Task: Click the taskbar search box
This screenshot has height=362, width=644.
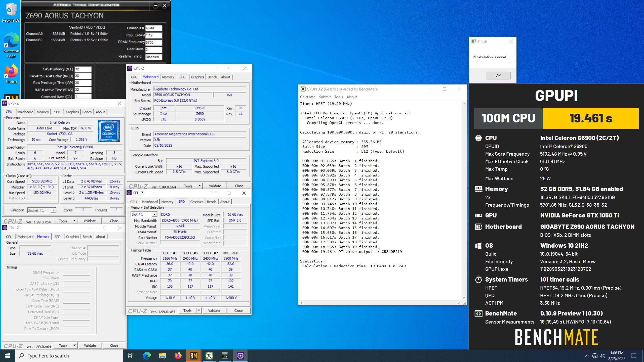Action: click(x=69, y=356)
